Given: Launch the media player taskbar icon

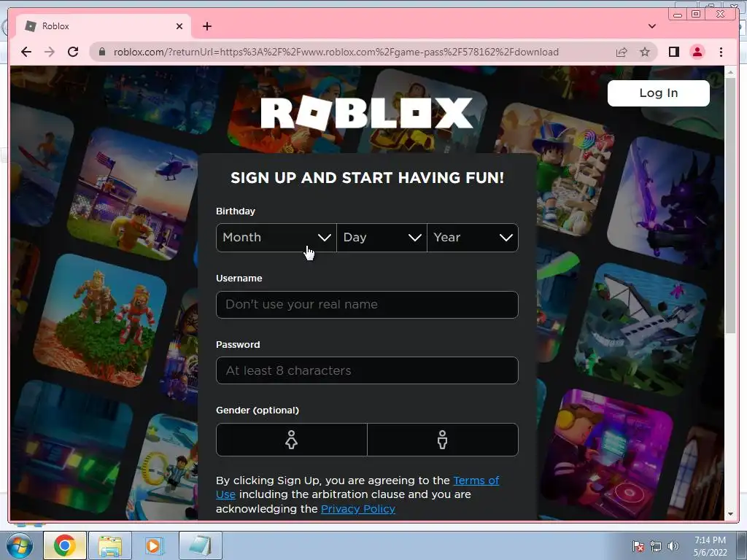Looking at the screenshot, I should point(153,545).
